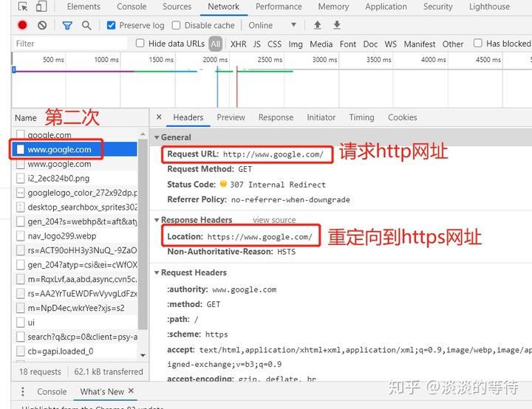
Task: Select the rs=ACT90oHH3y3NuQ request row
Action: (x=75, y=250)
